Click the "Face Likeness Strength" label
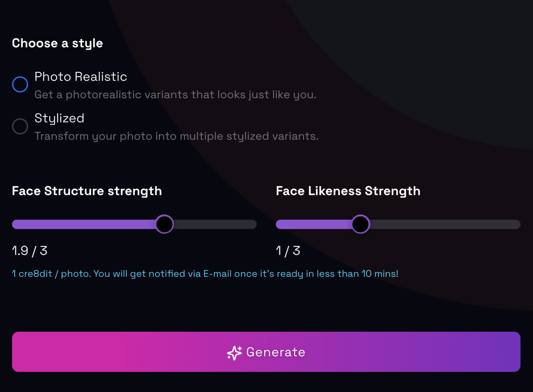The width and height of the screenshot is (533, 392). pos(348,191)
